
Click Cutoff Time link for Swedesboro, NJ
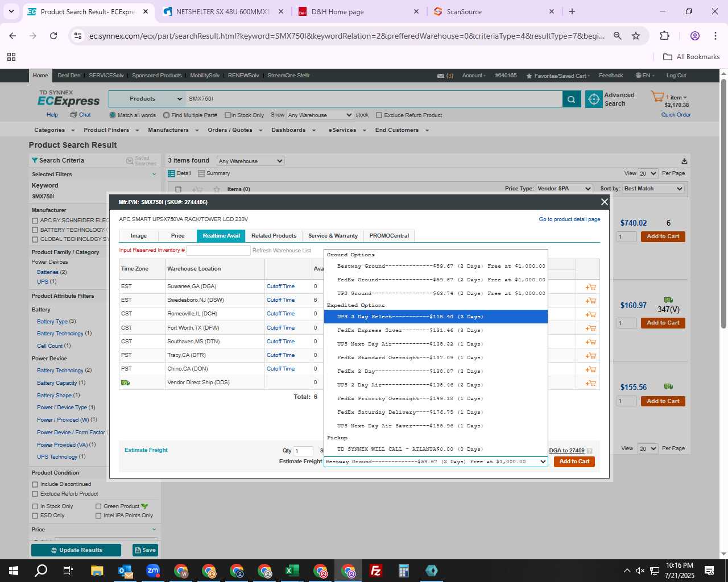[280, 300]
